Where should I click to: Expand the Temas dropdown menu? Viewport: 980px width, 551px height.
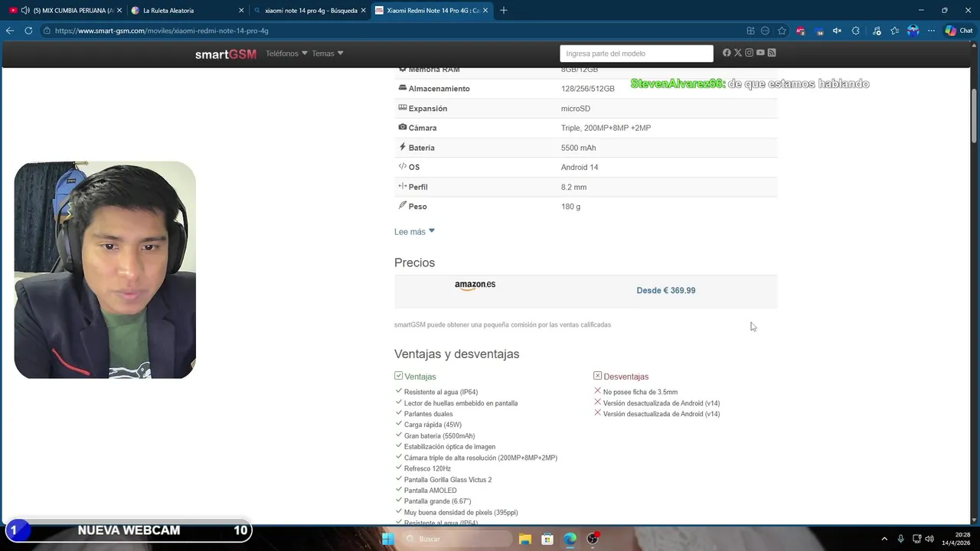pyautogui.click(x=328, y=54)
